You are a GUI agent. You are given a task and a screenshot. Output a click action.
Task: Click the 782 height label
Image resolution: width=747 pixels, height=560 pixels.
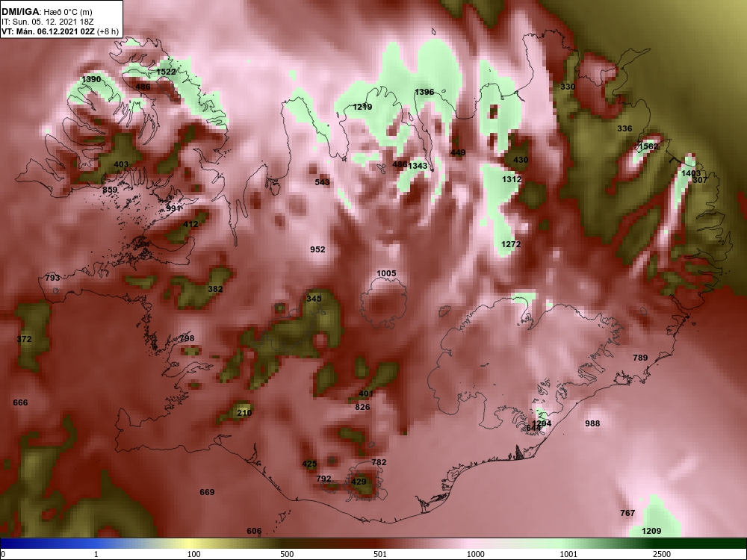(379, 462)
